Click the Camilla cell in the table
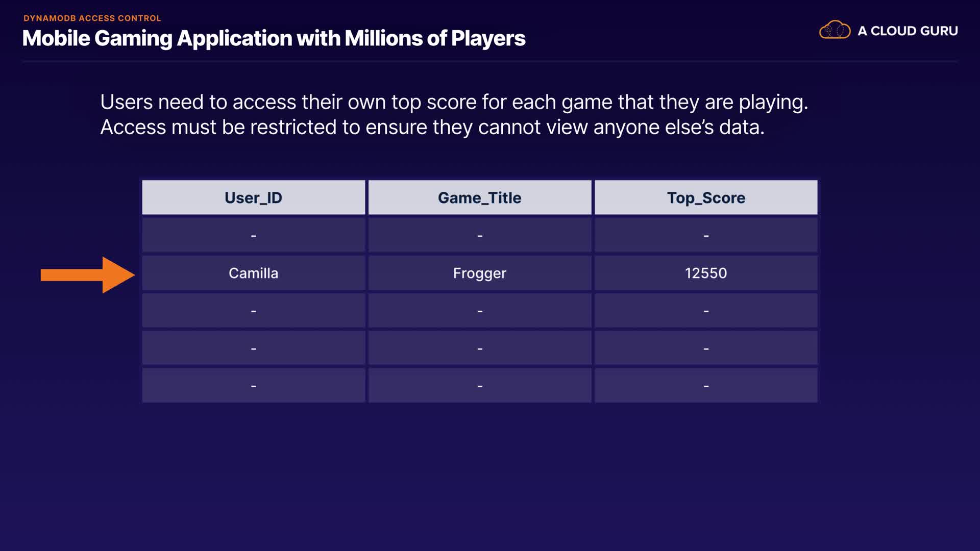The height and width of the screenshot is (551, 980). coord(253,273)
